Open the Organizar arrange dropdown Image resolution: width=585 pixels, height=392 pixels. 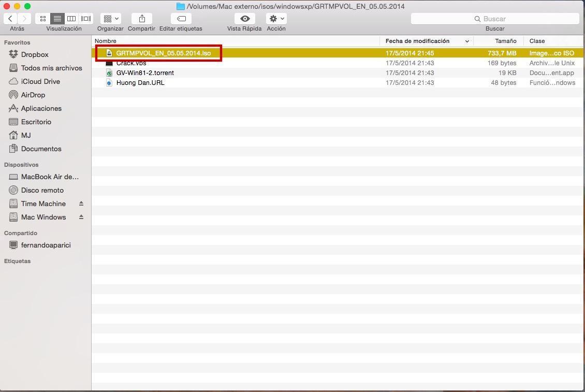pos(110,19)
